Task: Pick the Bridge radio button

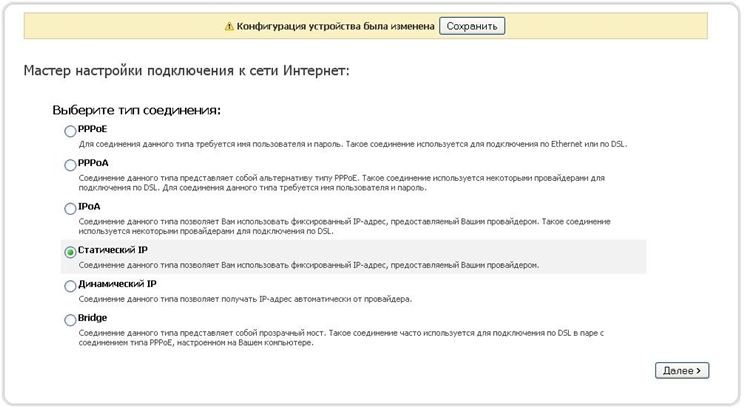Action: 70,320
